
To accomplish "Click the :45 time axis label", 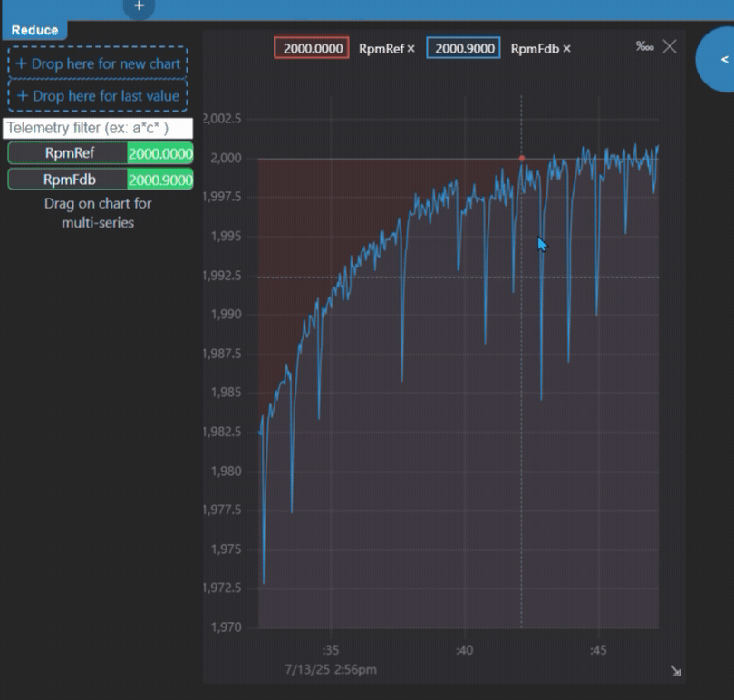I will pyautogui.click(x=598, y=650).
